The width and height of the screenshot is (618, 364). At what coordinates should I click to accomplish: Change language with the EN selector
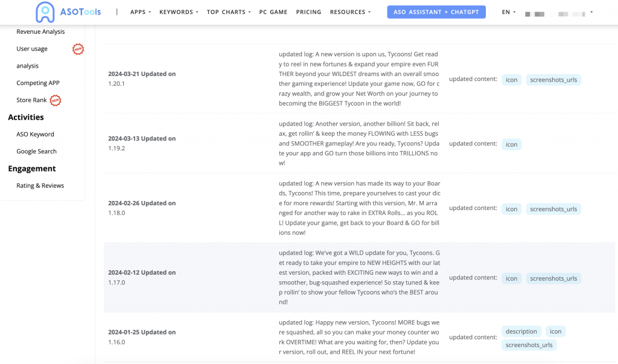pyautogui.click(x=509, y=12)
